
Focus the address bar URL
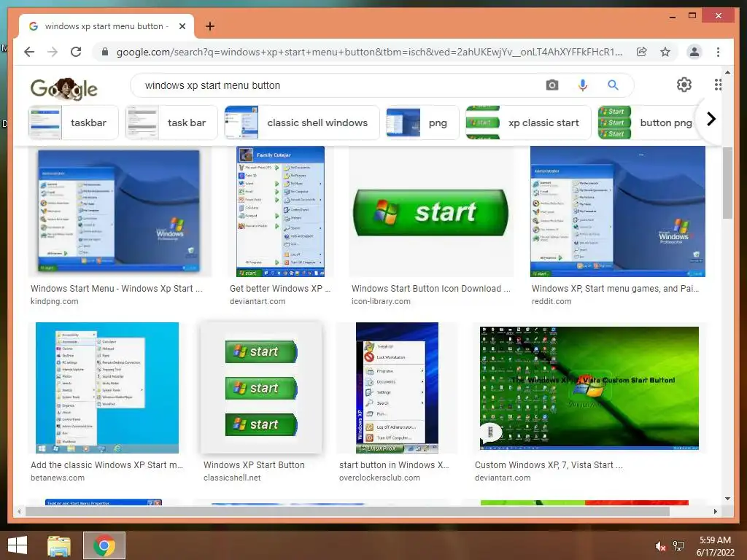[x=369, y=52]
